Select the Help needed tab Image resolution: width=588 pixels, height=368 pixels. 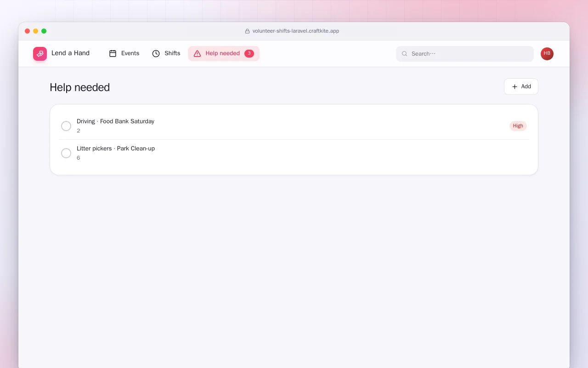224,53
